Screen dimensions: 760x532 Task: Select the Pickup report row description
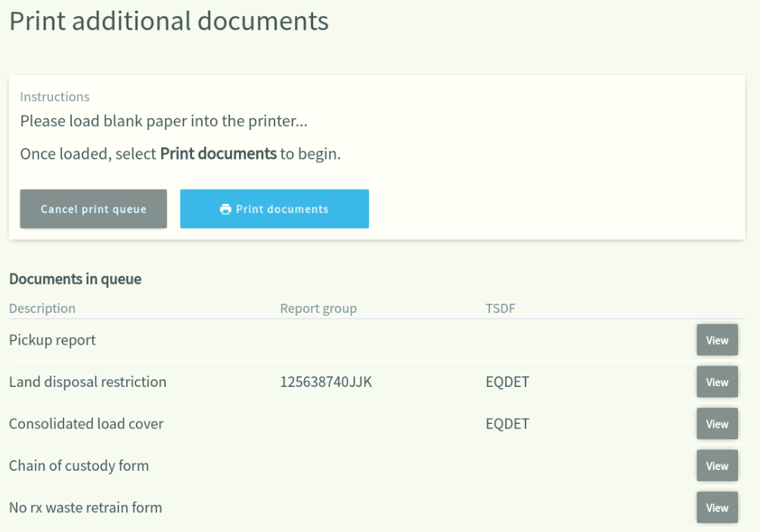tap(52, 340)
